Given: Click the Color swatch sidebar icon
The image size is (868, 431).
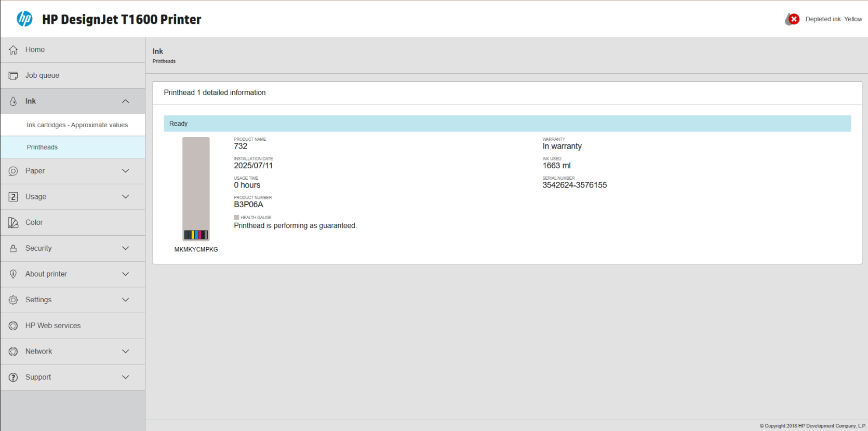Looking at the screenshot, I should point(14,223).
